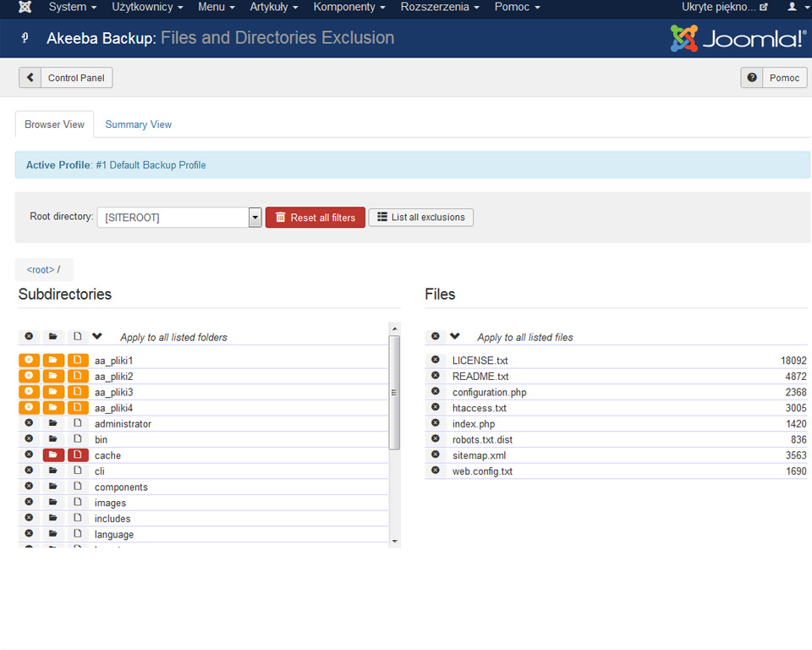Viewport: 812px width, 650px height.
Task: Click the List all exclusions button
Action: (421, 218)
